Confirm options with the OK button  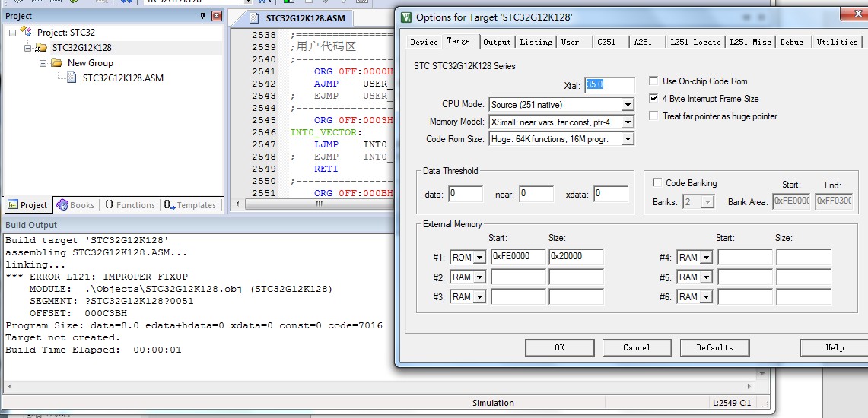pyautogui.click(x=559, y=348)
